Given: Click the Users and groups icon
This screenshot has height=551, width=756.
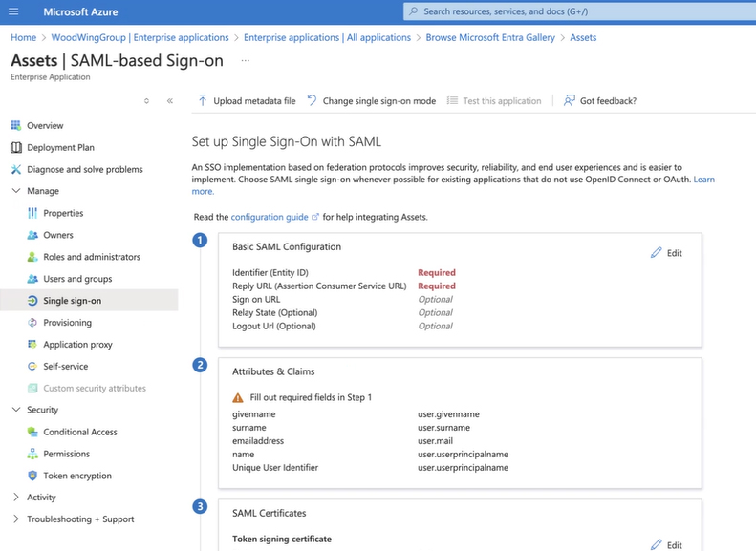Looking at the screenshot, I should click(32, 279).
